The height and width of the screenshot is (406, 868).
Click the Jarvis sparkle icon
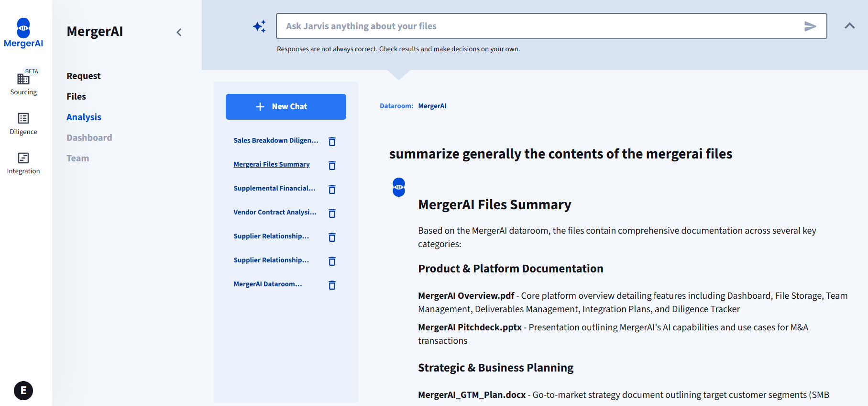tap(259, 26)
